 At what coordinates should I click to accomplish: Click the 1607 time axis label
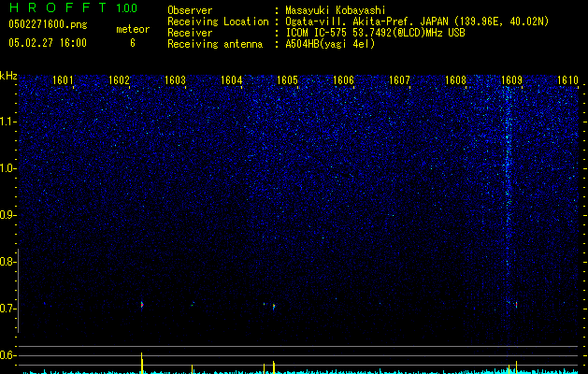click(x=399, y=80)
